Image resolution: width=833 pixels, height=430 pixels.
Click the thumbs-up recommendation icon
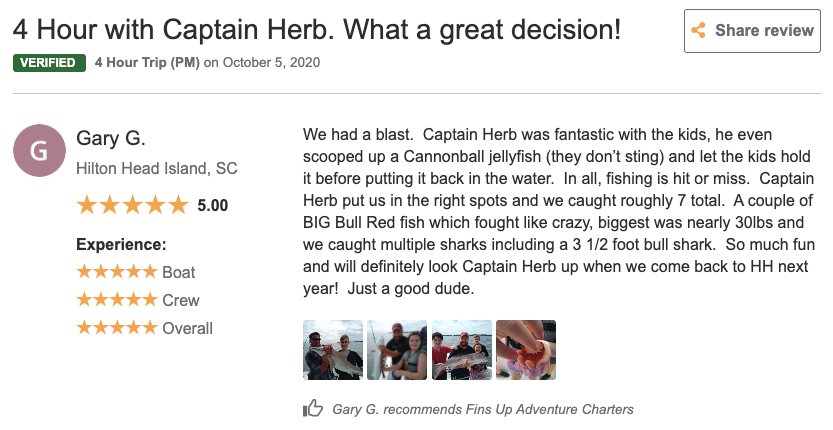313,408
